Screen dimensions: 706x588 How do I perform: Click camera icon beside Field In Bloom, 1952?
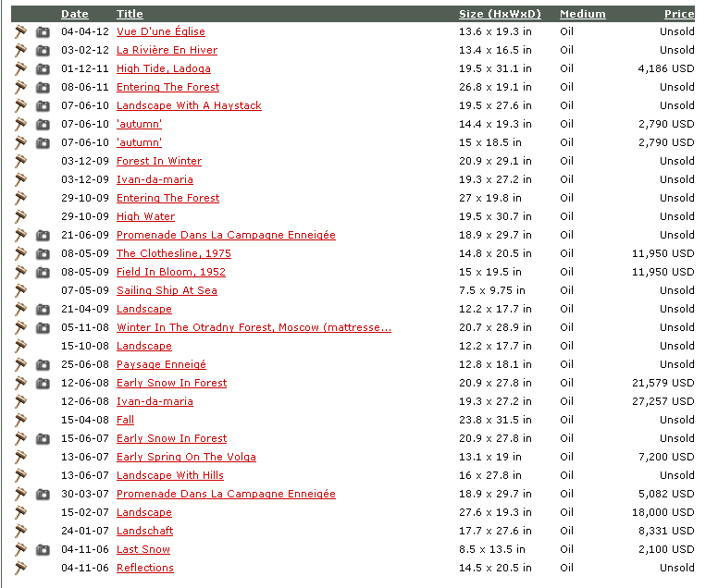[43, 272]
